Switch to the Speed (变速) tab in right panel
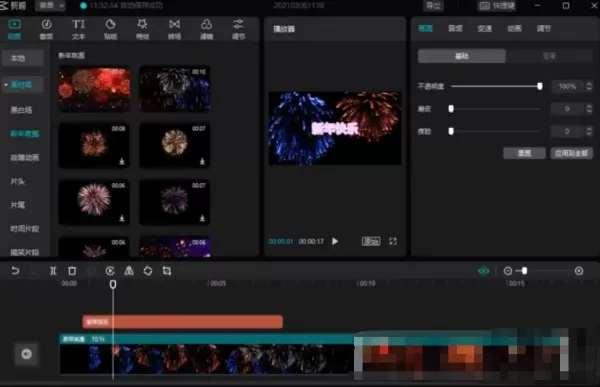 (x=485, y=29)
